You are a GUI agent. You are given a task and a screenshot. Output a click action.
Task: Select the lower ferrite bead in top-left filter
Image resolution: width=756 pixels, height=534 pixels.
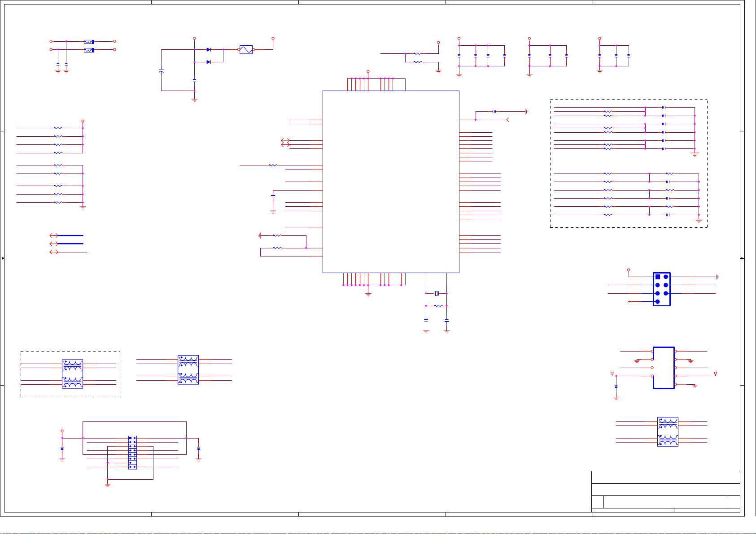point(89,50)
